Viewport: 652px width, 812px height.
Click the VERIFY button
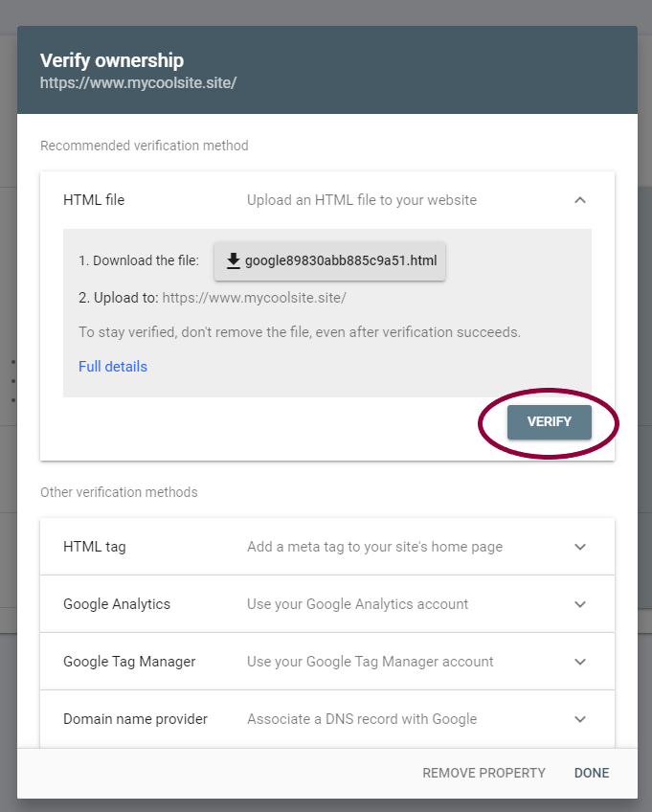pyautogui.click(x=549, y=422)
